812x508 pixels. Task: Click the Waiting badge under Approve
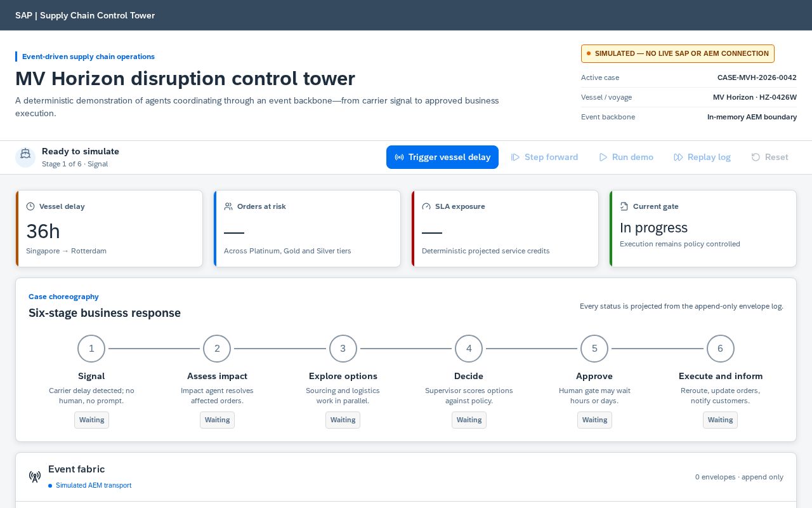pos(594,420)
